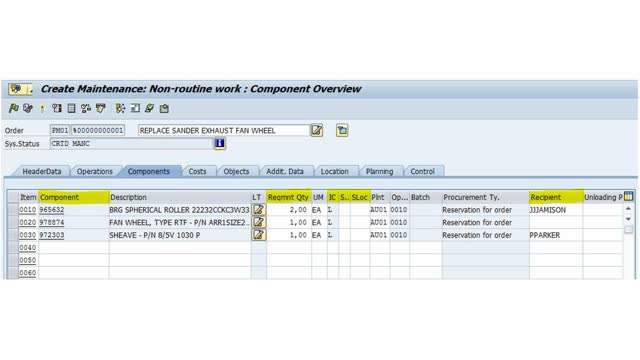640x360 pixels.
Task: Click the Batch column header
Action: pyautogui.click(x=426, y=197)
